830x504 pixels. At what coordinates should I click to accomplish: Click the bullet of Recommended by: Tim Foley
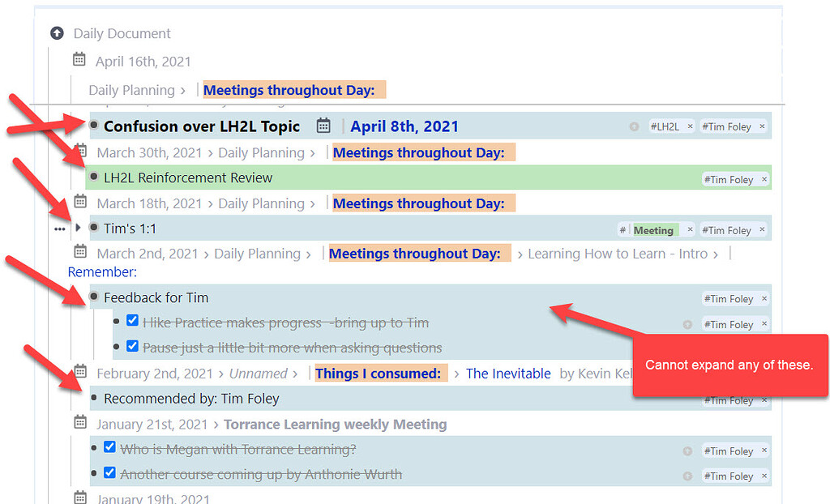pyautogui.click(x=93, y=399)
